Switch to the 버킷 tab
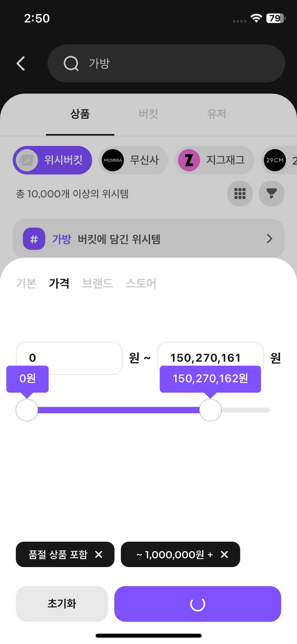 pos(148,114)
